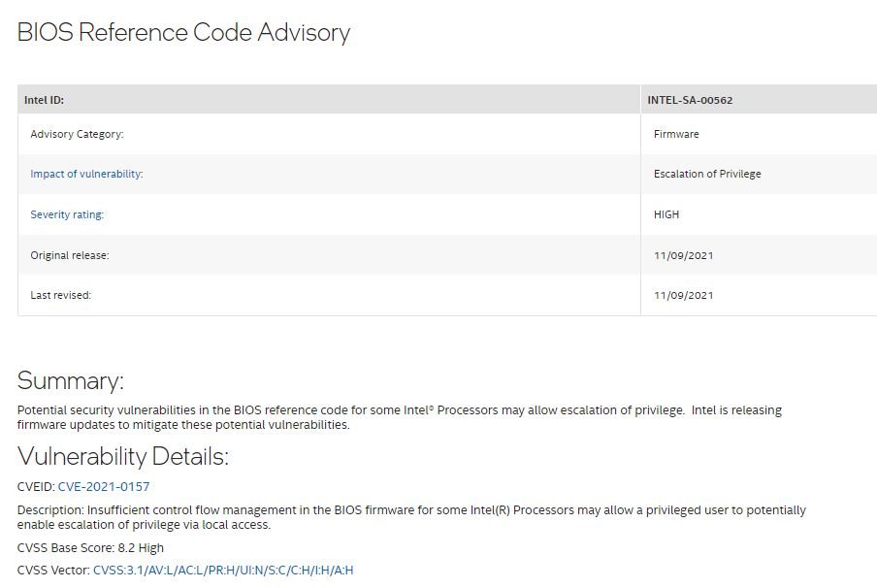Click the summary paragraph about firmware updates
This screenshot has height=588, width=877.
(400, 417)
